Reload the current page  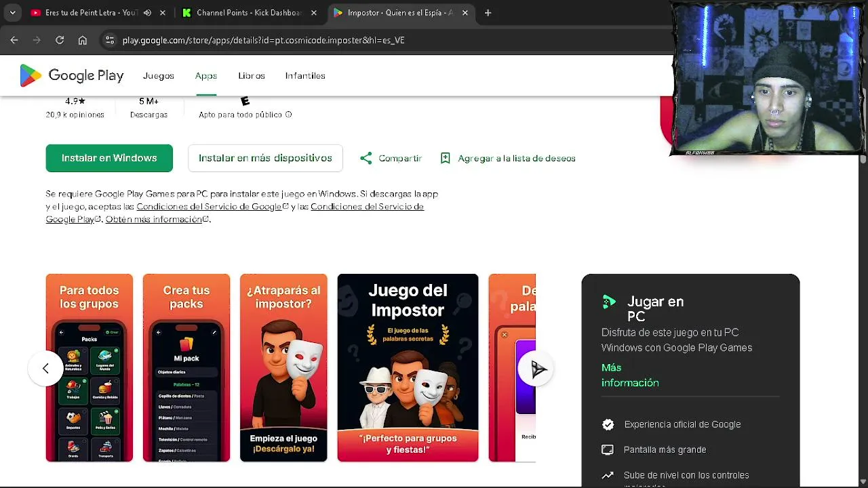pos(60,40)
